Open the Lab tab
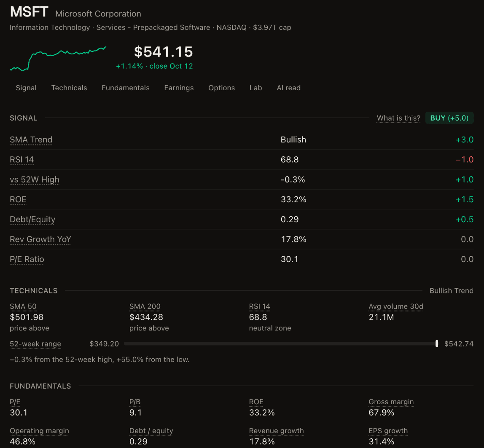Screen dimensions: 484x448 pyautogui.click(x=256, y=88)
